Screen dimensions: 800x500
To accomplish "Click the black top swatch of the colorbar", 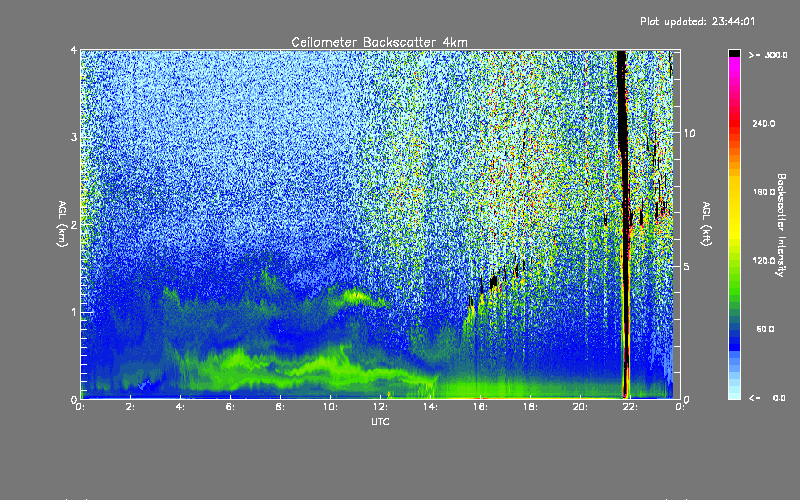I will click(x=734, y=53).
